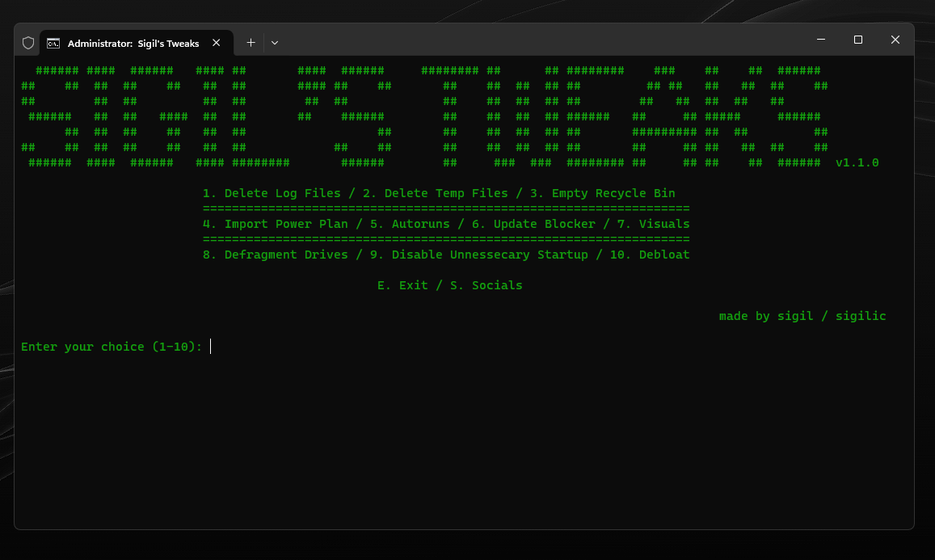The height and width of the screenshot is (560, 935).
Task: Click the Import Power Plan option
Action: pyautogui.click(x=276, y=223)
